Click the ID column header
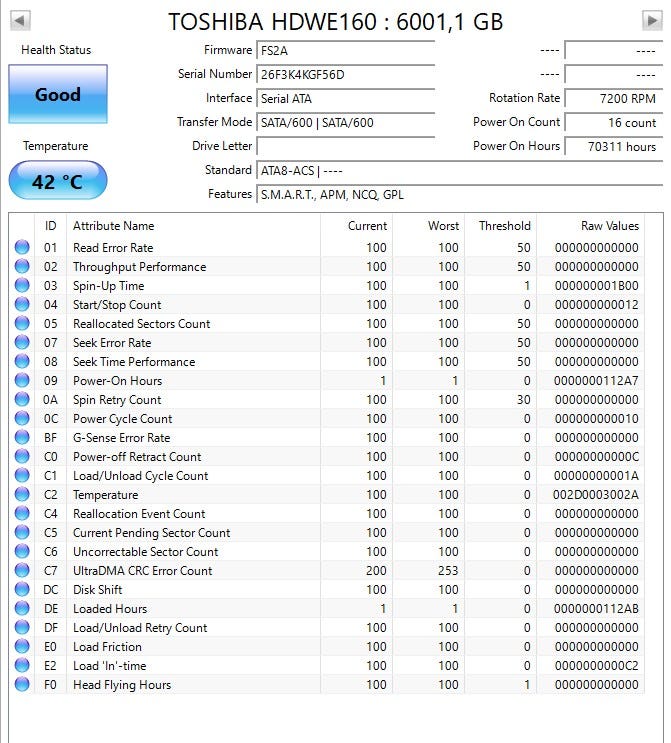This screenshot has width=671, height=743. (x=50, y=226)
